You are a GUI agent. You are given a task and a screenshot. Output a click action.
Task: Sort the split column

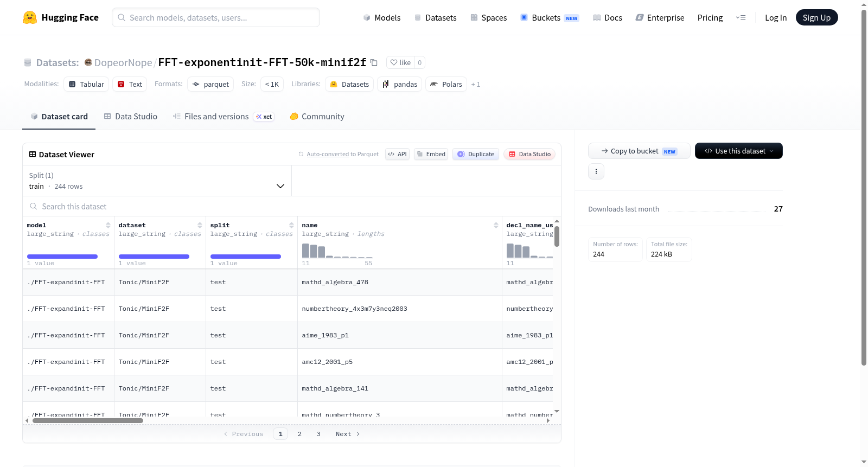[x=291, y=225]
